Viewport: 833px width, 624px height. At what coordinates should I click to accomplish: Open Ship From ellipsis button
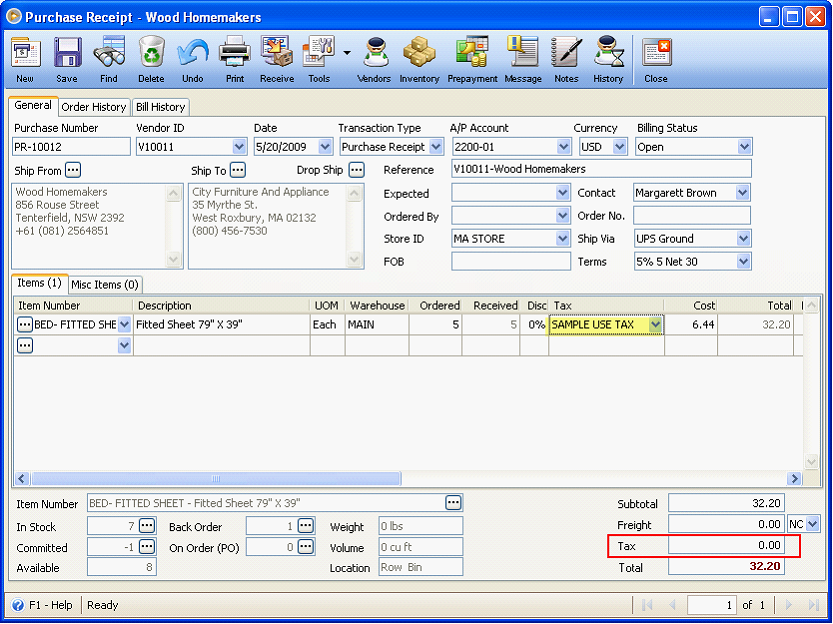(x=73, y=170)
